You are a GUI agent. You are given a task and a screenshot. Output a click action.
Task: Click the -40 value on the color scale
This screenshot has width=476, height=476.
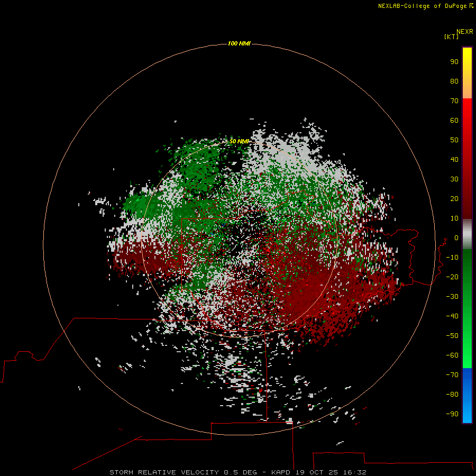452,316
